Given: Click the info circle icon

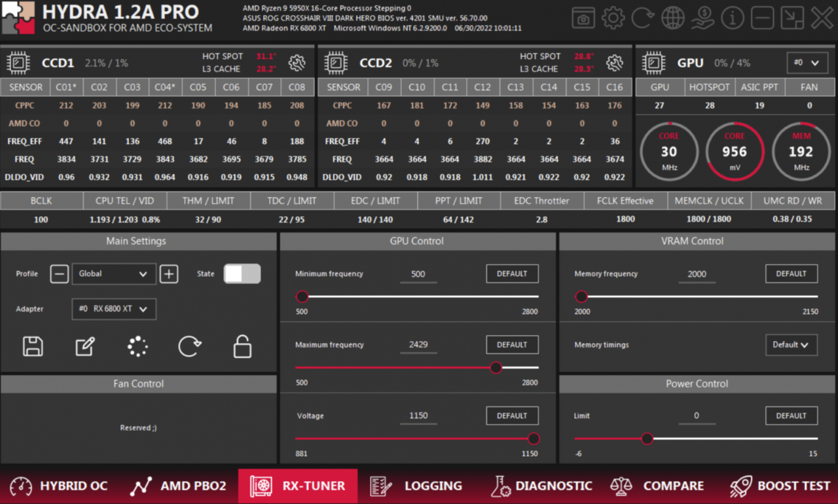Looking at the screenshot, I should coord(733,18).
